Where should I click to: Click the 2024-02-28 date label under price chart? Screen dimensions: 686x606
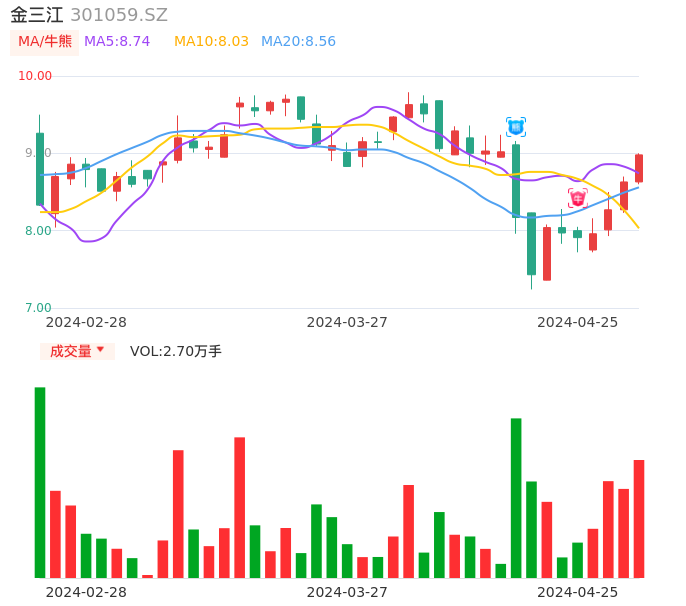[86, 322]
